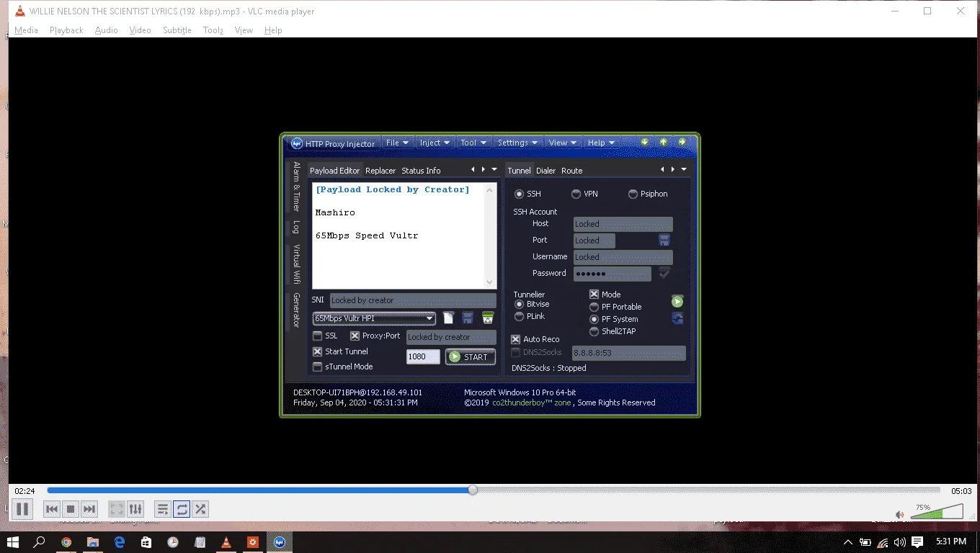
Task: Open the Virtual Wifi side tab
Action: pos(296,264)
